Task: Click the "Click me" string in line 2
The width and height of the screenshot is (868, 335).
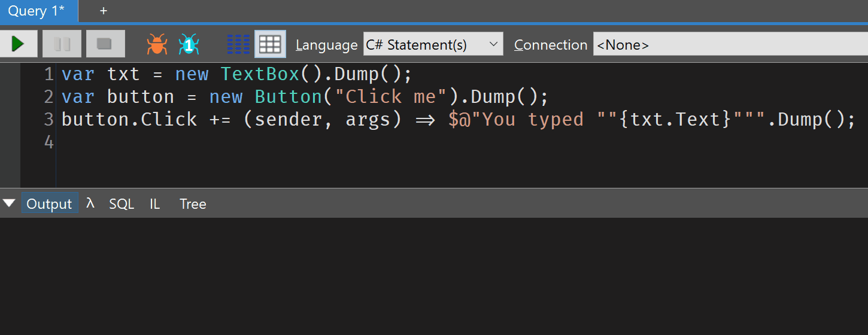Action: 391,97
